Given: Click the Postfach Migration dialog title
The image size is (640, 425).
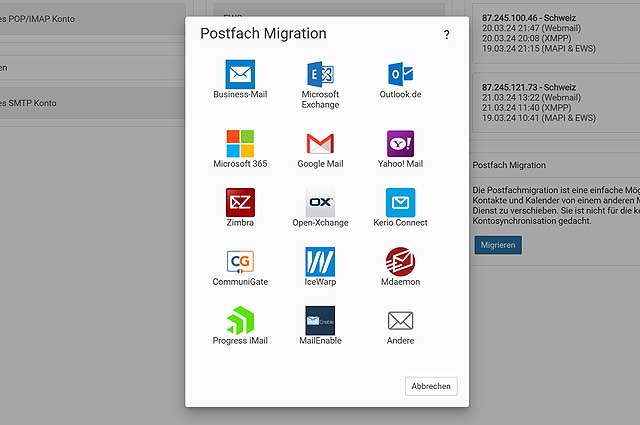Looking at the screenshot, I should coord(263,33).
